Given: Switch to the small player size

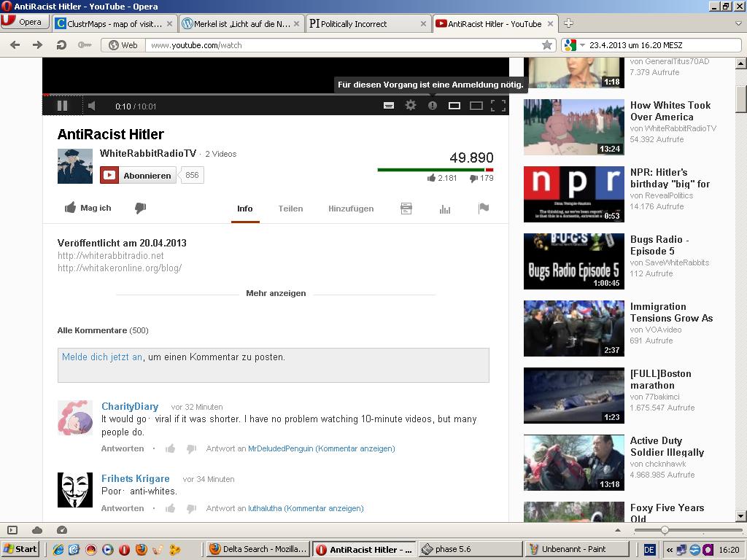Looking at the screenshot, I should [454, 106].
